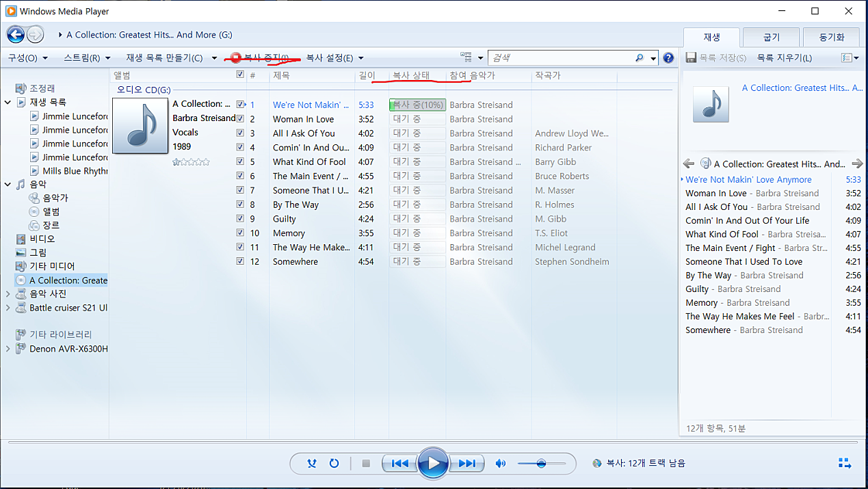Click the large Play button
This screenshot has width=868, height=489.
pos(432,463)
